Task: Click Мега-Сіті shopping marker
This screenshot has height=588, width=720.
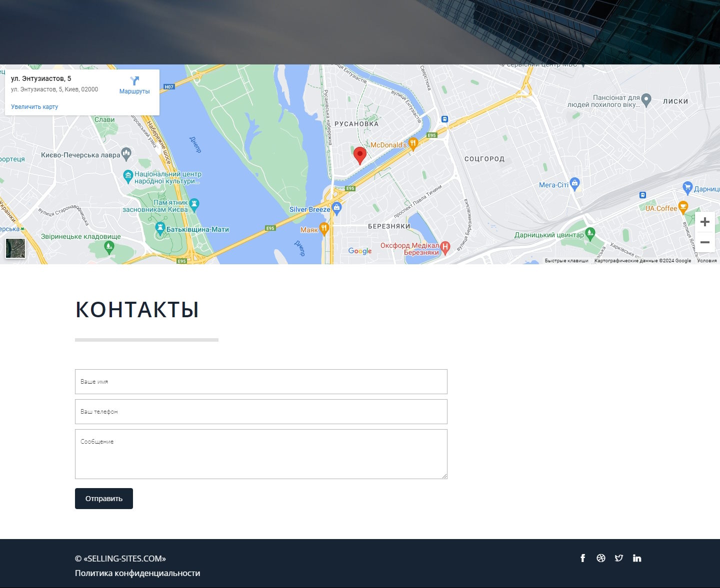Action: [x=574, y=184]
